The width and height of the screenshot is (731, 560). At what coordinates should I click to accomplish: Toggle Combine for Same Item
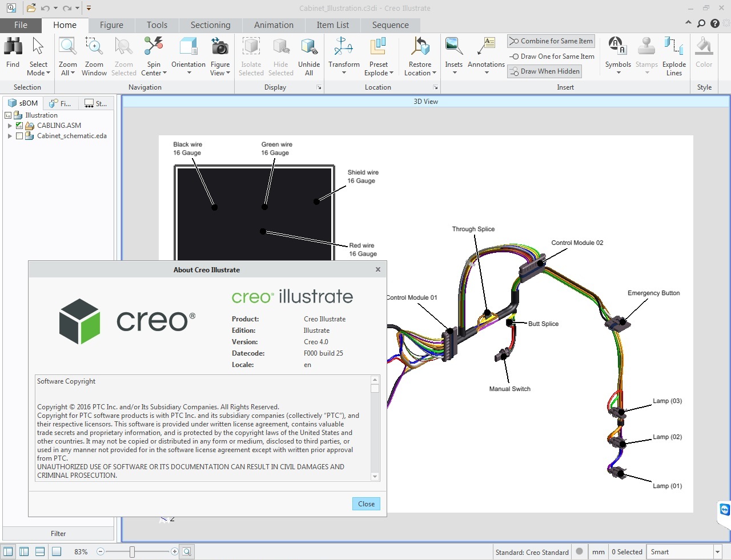[x=551, y=41]
